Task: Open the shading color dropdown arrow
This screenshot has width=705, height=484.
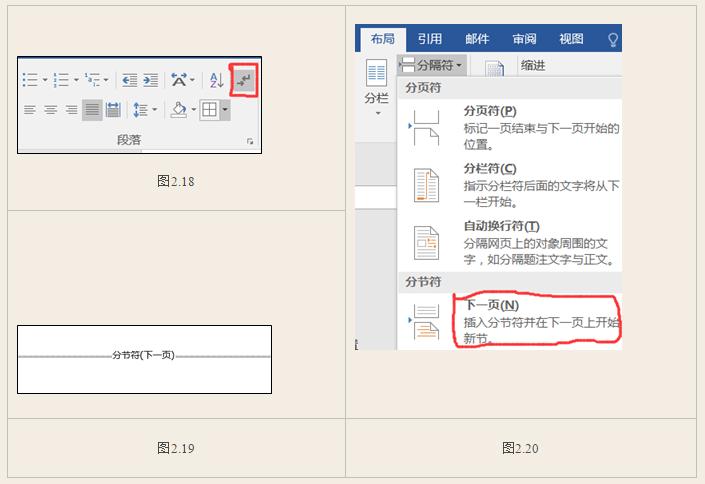Action: click(x=194, y=109)
